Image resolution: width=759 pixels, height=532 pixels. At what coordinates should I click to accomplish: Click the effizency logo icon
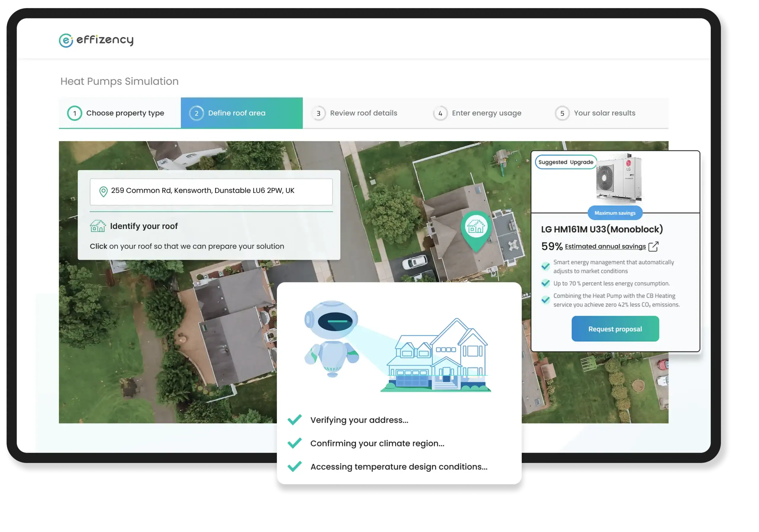point(66,40)
